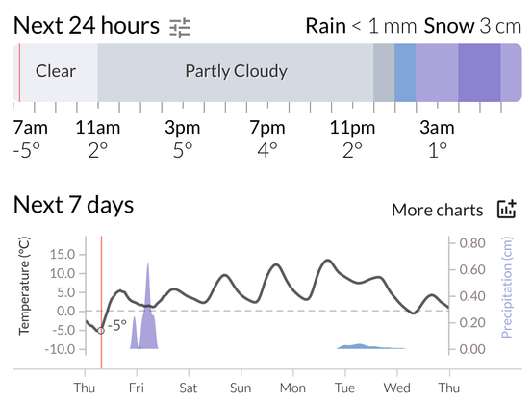Click the light purple snow segment

point(437,72)
